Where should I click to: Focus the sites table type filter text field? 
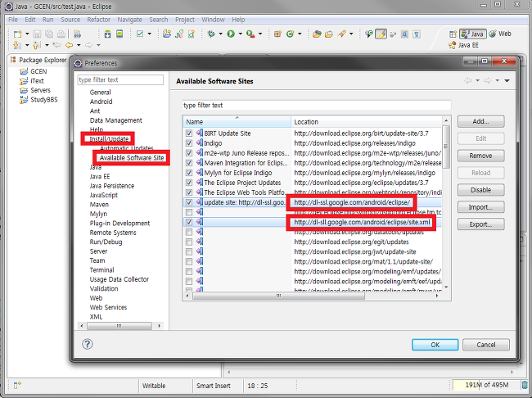[x=317, y=106]
